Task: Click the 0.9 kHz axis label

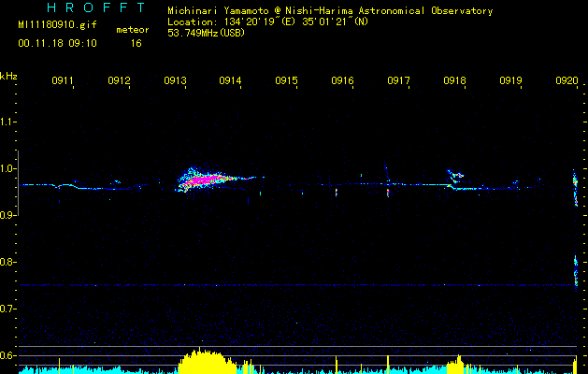Action: tap(7, 215)
